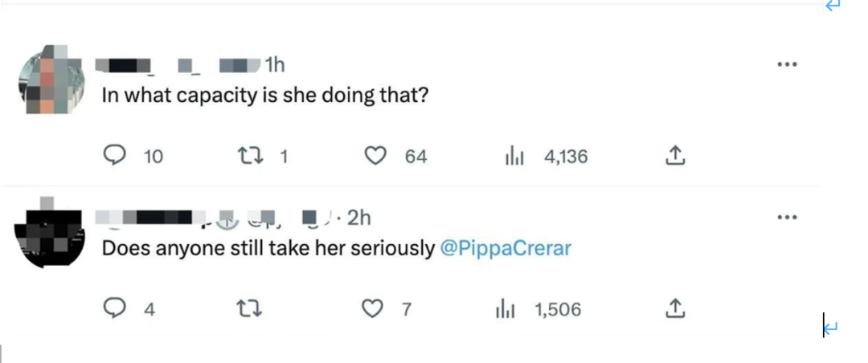Share the tweet mentioning @PippaCrerar
The image size is (868, 363).
tap(675, 308)
